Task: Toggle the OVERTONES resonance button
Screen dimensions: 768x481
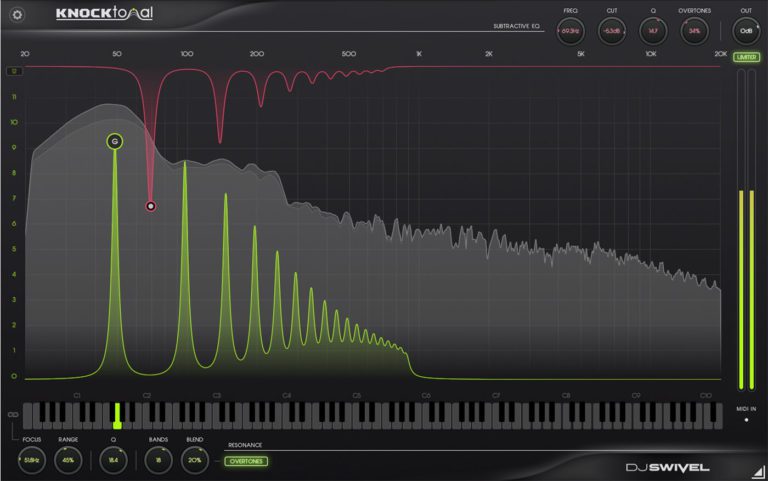Action: (x=245, y=461)
